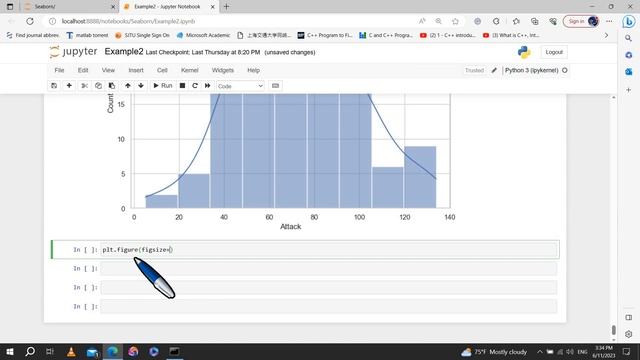Image resolution: width=640 pixels, height=360 pixels.
Task: Open the Widgets menu
Action: [x=223, y=70]
